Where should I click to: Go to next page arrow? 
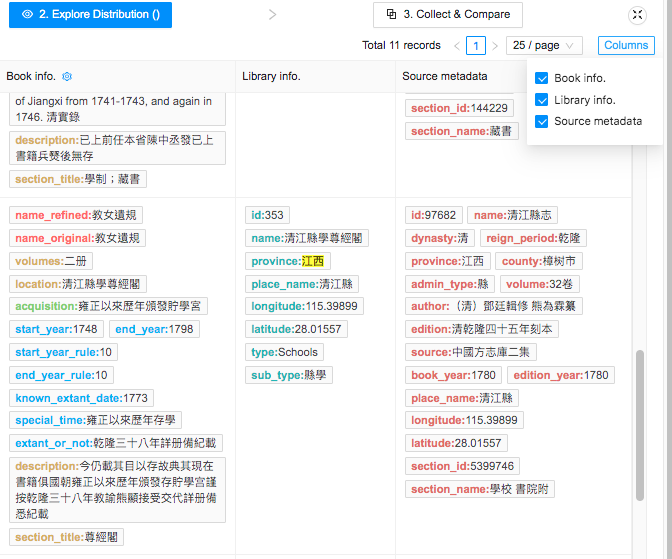[x=495, y=46]
